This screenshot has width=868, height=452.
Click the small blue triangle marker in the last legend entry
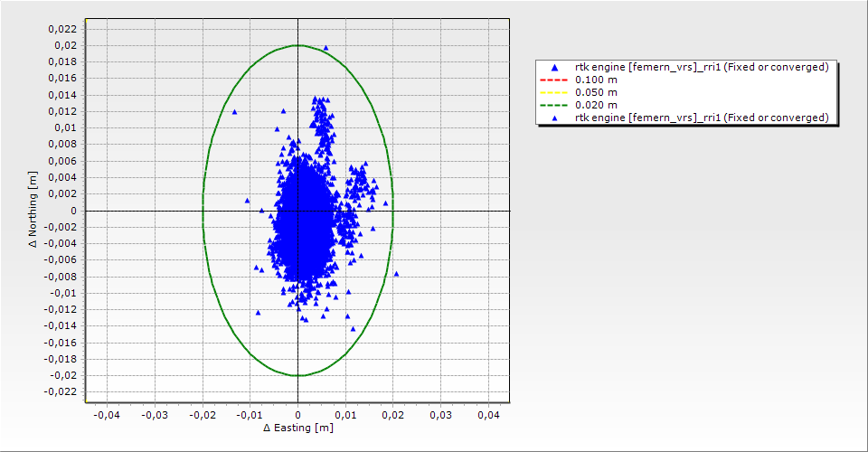click(553, 118)
